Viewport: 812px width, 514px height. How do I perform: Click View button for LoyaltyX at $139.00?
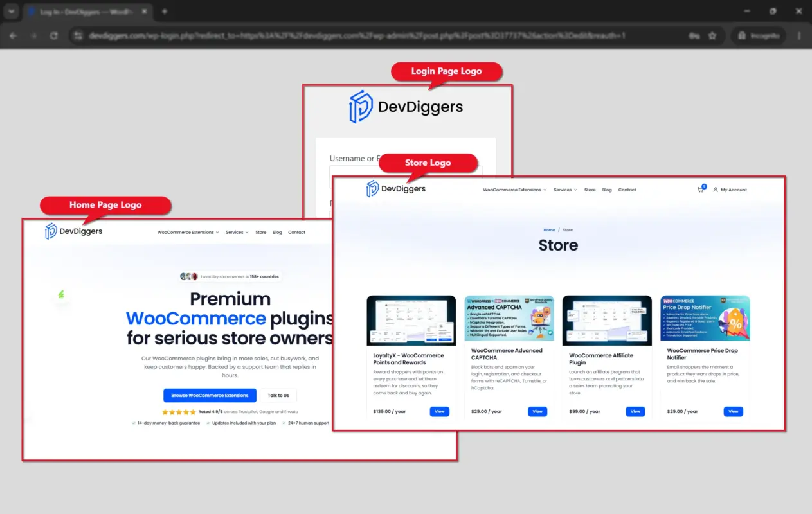click(440, 411)
